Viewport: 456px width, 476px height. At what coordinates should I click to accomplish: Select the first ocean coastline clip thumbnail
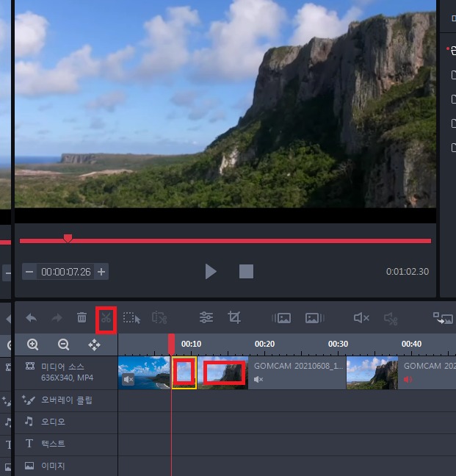144,372
